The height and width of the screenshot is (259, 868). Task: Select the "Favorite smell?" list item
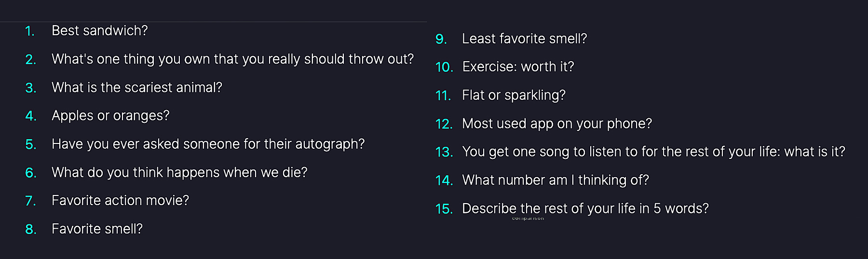(97, 229)
